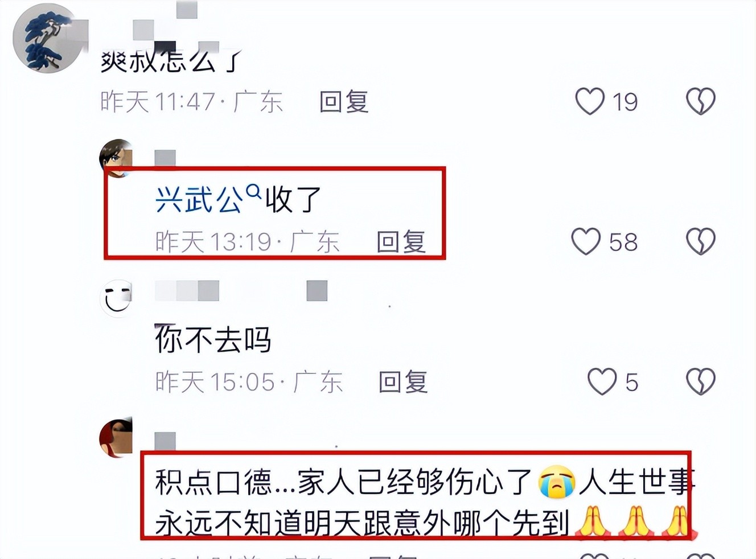Open the 兴武公 highlighted search term link
This screenshot has height=559, width=756.
pyautogui.click(x=199, y=200)
